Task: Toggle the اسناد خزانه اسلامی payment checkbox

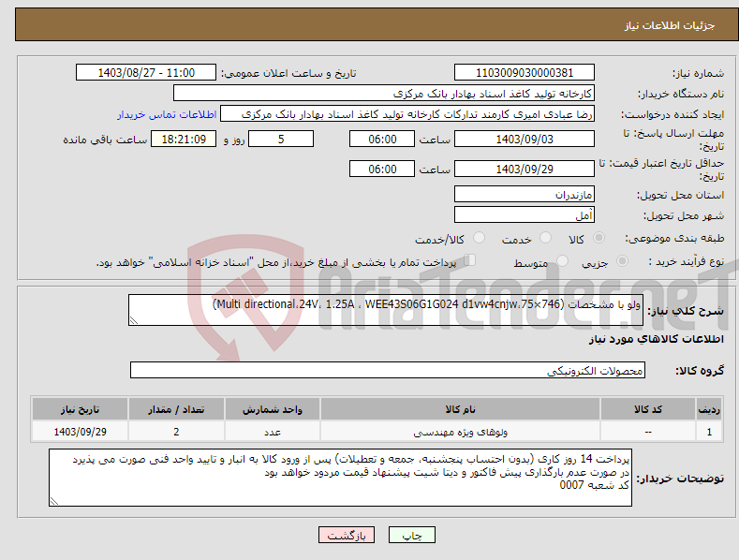Action: [x=470, y=260]
